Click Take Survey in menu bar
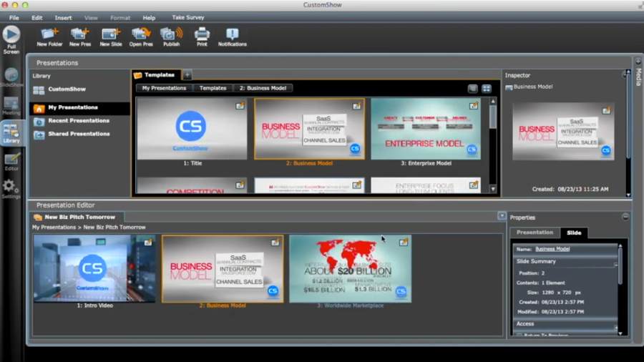Screen dimensions: 644x362 [x=188, y=18]
